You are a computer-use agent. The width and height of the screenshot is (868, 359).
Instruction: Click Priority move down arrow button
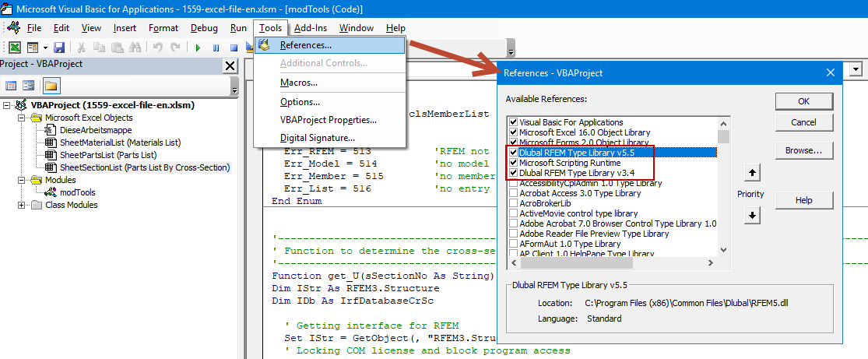click(x=751, y=215)
